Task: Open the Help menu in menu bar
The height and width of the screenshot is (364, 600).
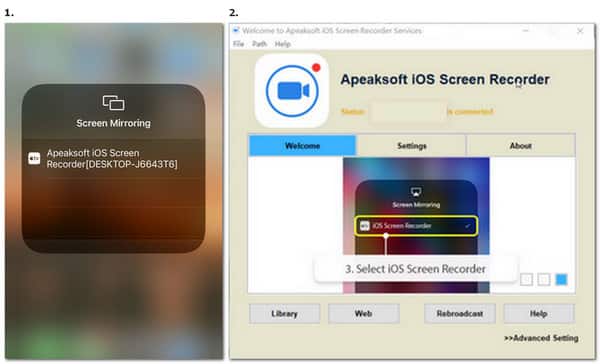Action: [283, 44]
